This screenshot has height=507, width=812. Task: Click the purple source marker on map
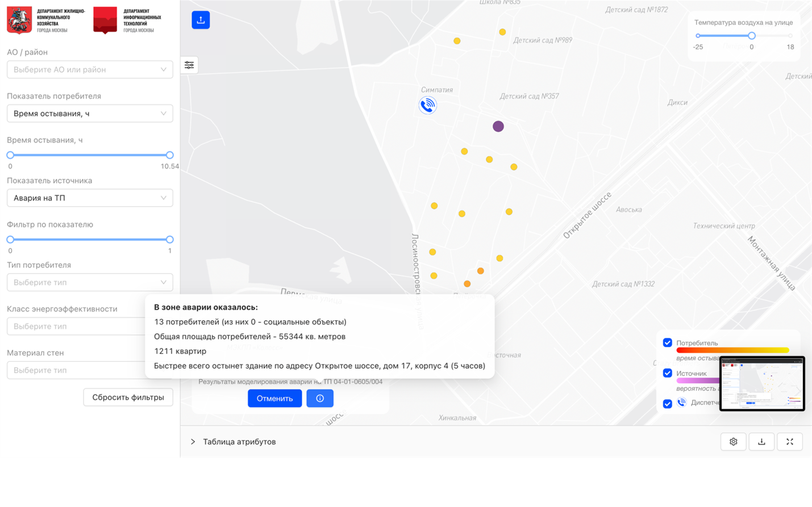[x=498, y=127]
